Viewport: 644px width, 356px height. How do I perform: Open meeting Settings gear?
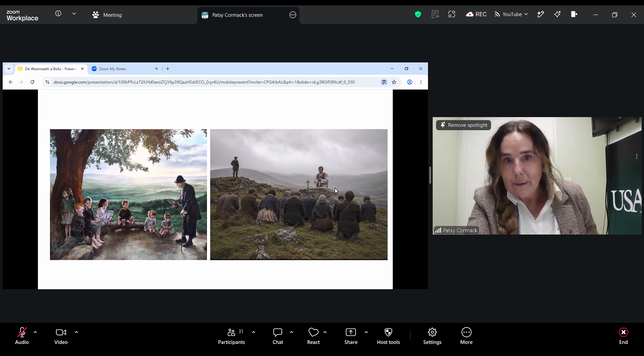click(432, 336)
